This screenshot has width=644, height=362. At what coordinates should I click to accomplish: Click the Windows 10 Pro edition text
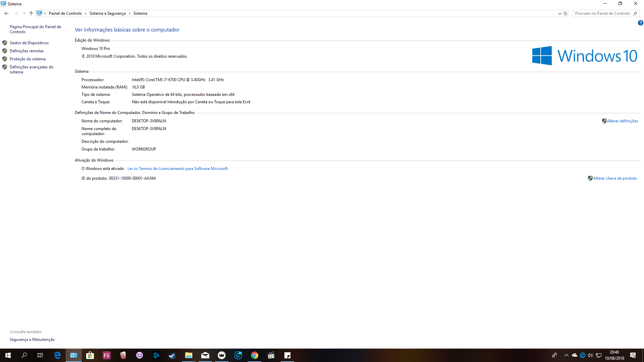coord(96,49)
